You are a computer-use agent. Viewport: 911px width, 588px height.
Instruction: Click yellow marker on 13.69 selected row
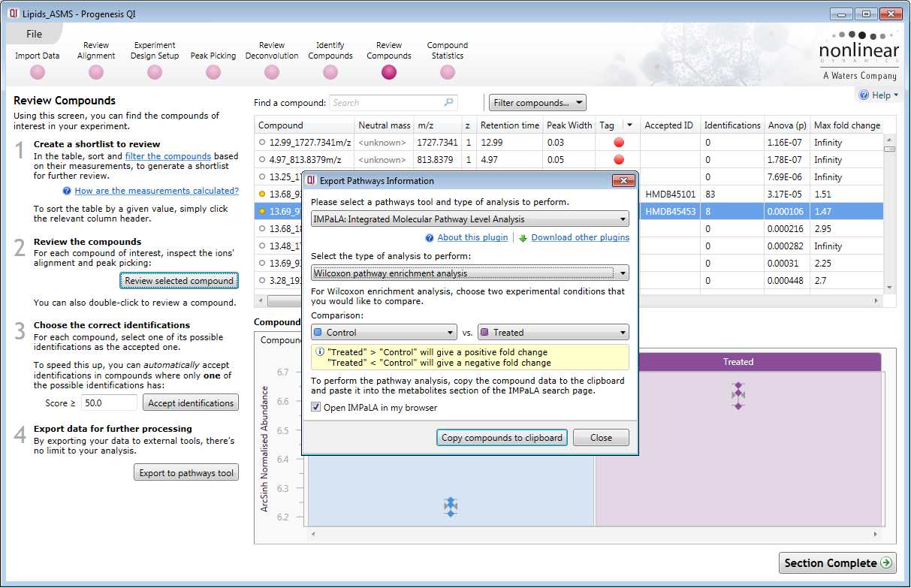tap(262, 212)
